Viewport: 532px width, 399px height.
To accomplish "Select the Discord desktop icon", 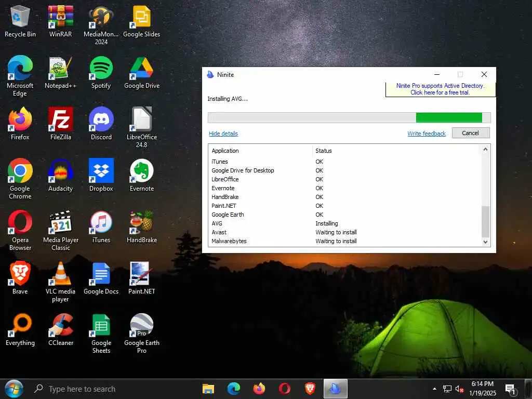I will click(101, 124).
